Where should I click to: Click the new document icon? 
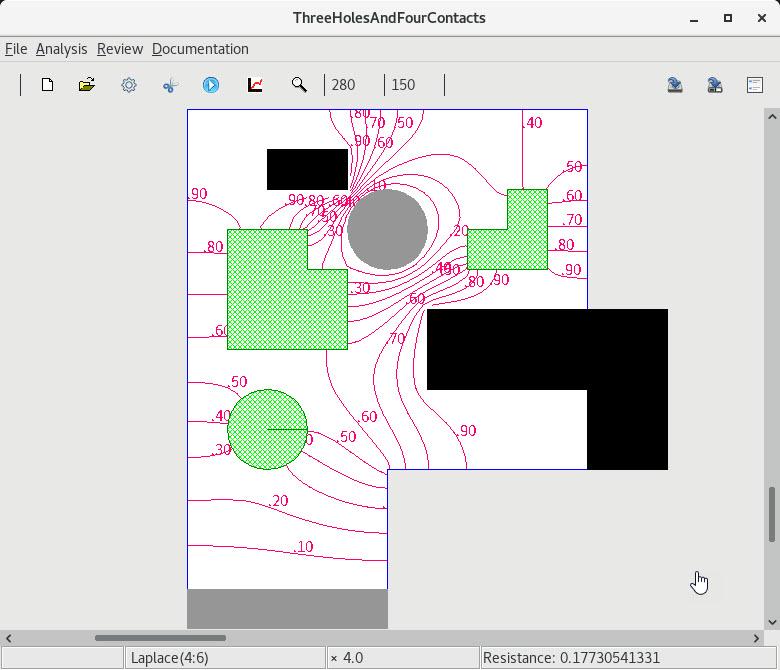(47, 85)
